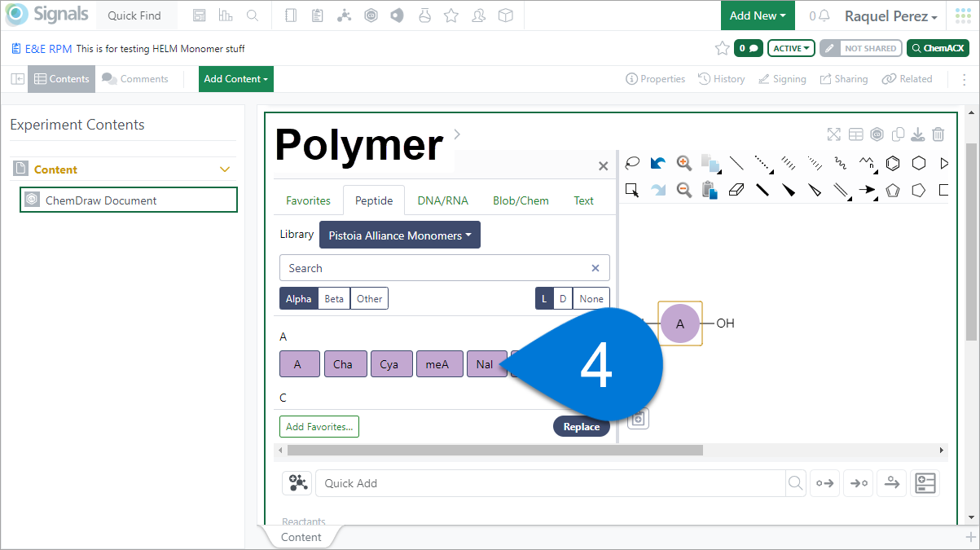Open the flask icon in top bar

pyautogui.click(x=424, y=15)
